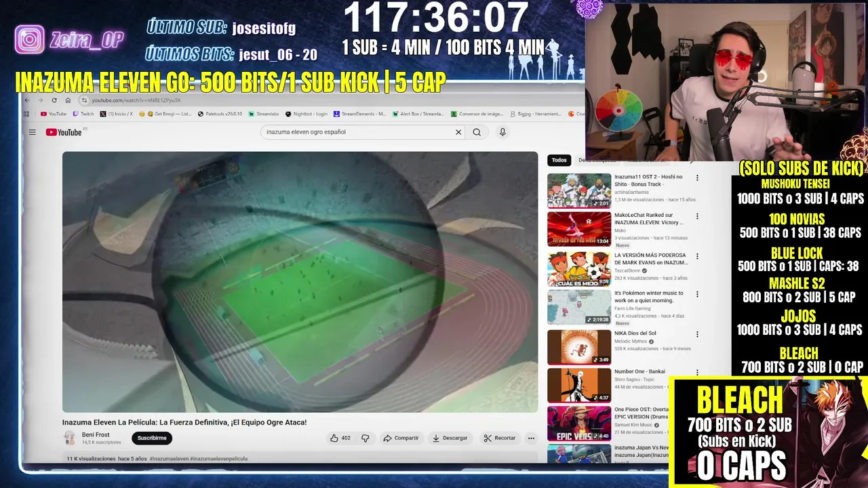Open the Beni Frost channel avatar
This screenshot has width=868, height=488.
pyautogui.click(x=69, y=438)
